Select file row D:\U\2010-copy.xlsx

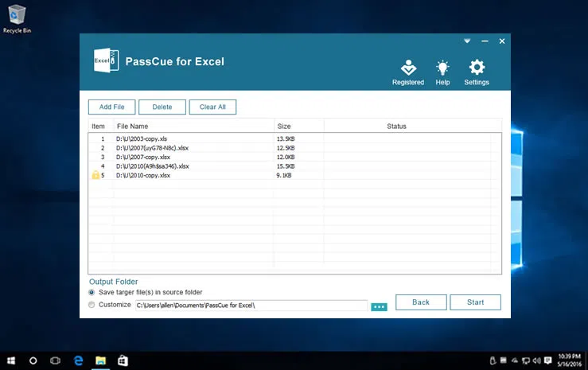click(x=294, y=175)
